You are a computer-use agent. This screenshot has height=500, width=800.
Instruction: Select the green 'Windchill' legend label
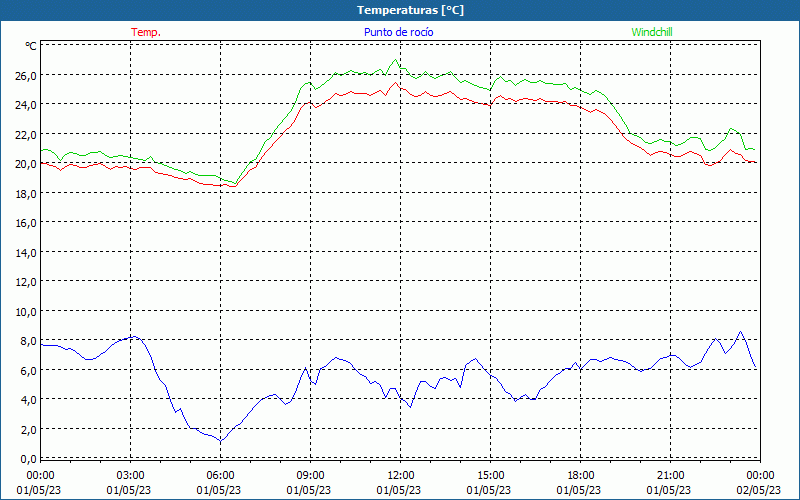pyautogui.click(x=652, y=32)
